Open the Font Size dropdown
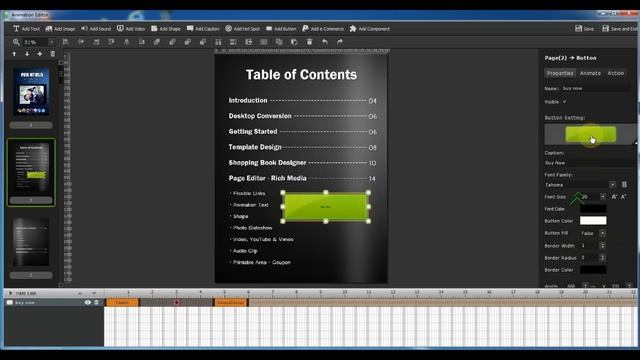640x360 pixels. click(603, 197)
